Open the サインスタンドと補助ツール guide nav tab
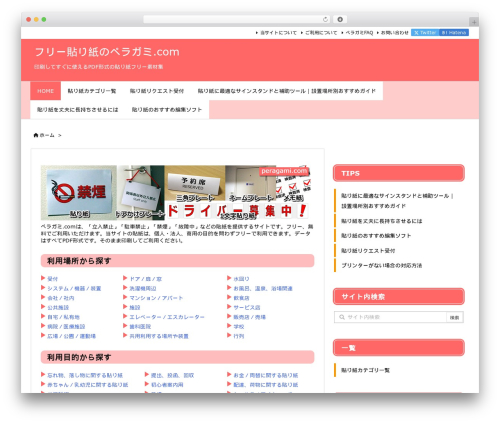 (x=287, y=91)
